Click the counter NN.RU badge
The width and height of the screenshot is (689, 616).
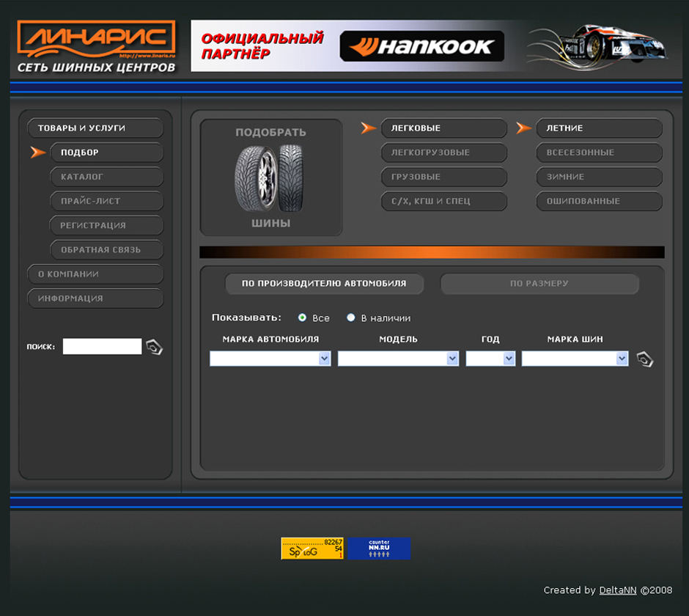click(x=379, y=549)
